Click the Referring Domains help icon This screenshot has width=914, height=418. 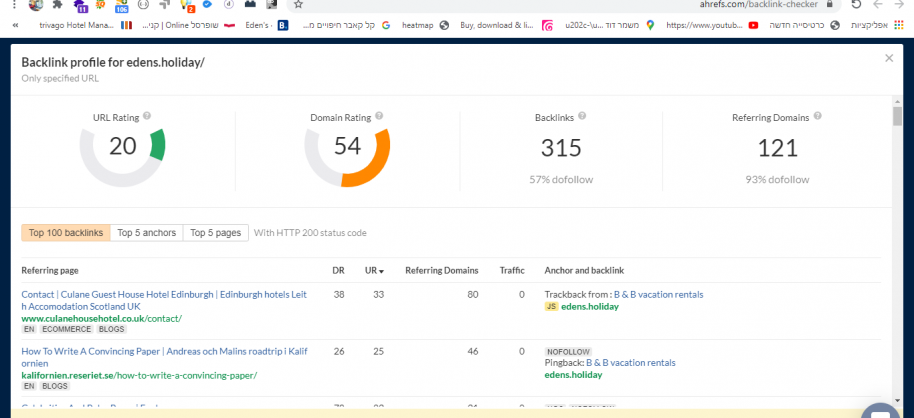(x=817, y=116)
